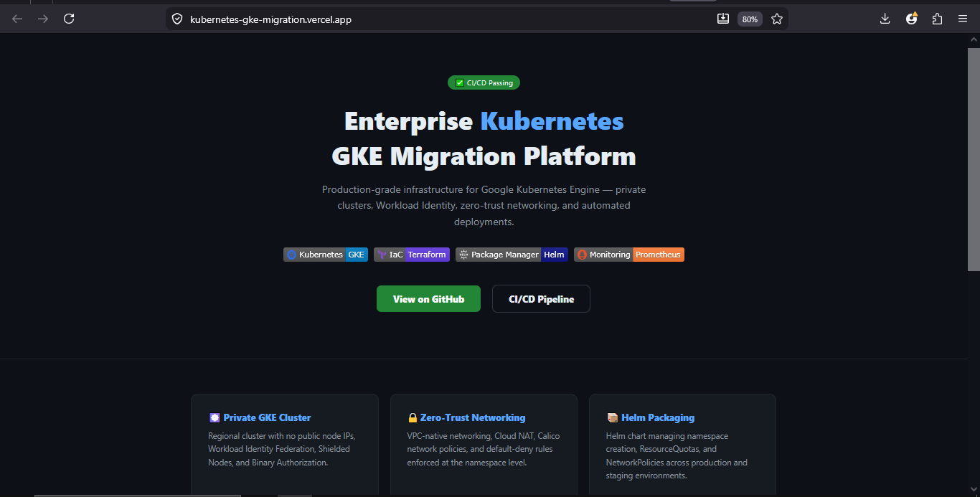Click the blue word Kubernetes in title
This screenshot has width=980, height=497.
click(x=552, y=120)
